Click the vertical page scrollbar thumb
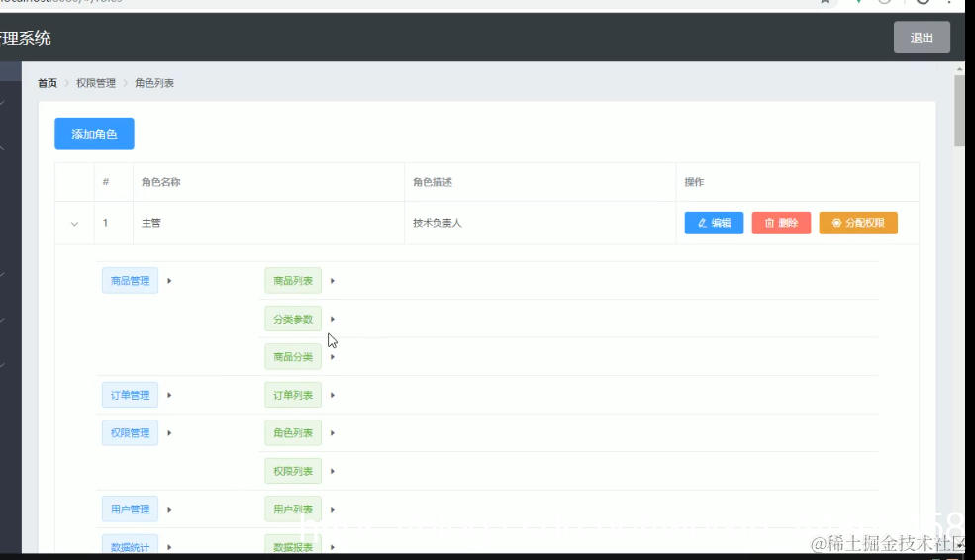975x560 pixels. (959, 111)
